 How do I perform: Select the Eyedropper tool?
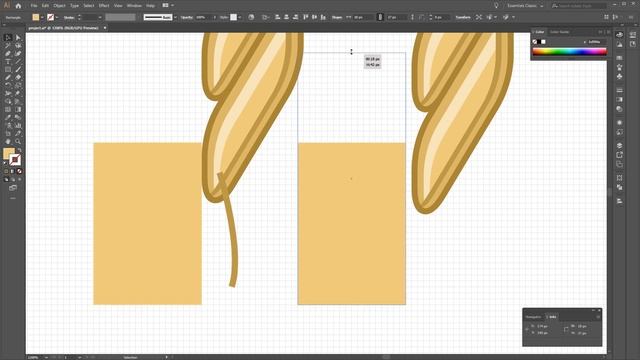(x=8, y=118)
